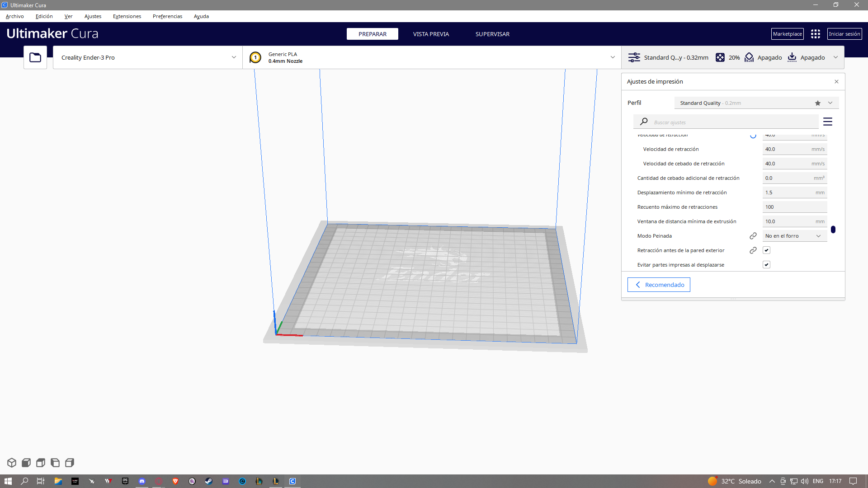Uncheck Evitar partes impresas al desplazarse

(x=767, y=265)
